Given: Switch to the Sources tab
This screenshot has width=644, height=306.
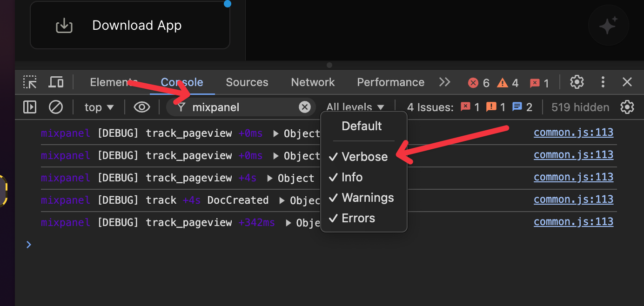Looking at the screenshot, I should click(247, 82).
